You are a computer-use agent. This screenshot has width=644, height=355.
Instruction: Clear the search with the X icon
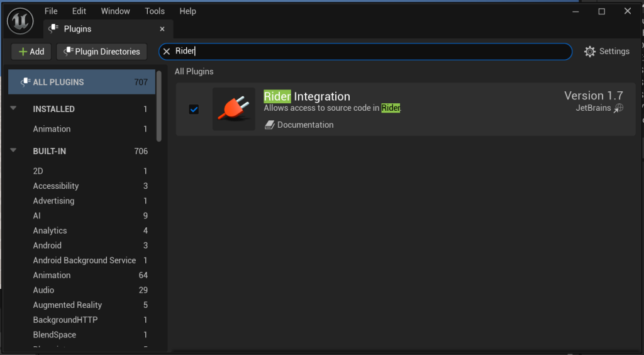click(166, 52)
